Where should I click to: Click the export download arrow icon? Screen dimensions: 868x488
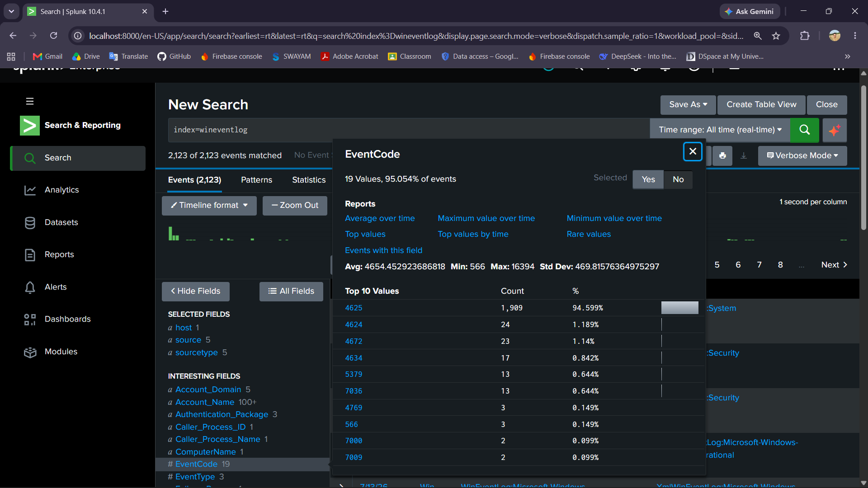point(743,155)
